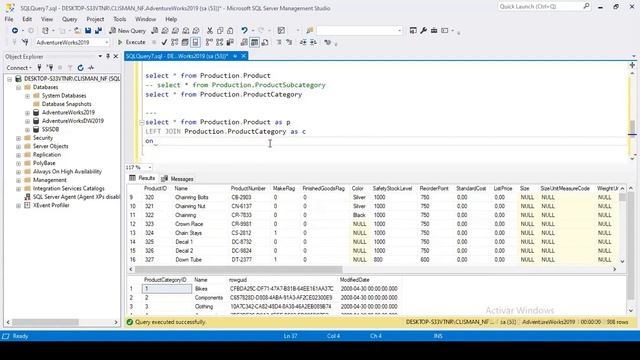Click the New Query button
This screenshot has height=360, width=640.
tap(127, 31)
